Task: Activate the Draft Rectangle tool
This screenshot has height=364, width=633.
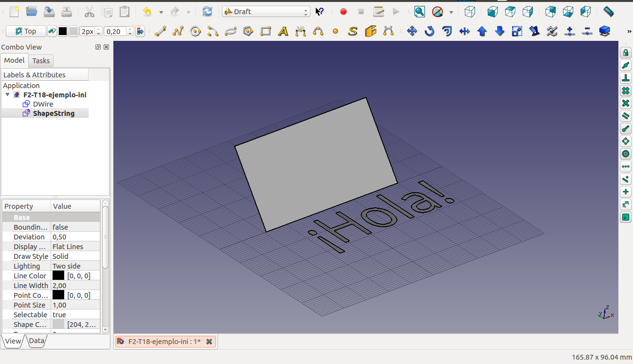Action: click(266, 32)
